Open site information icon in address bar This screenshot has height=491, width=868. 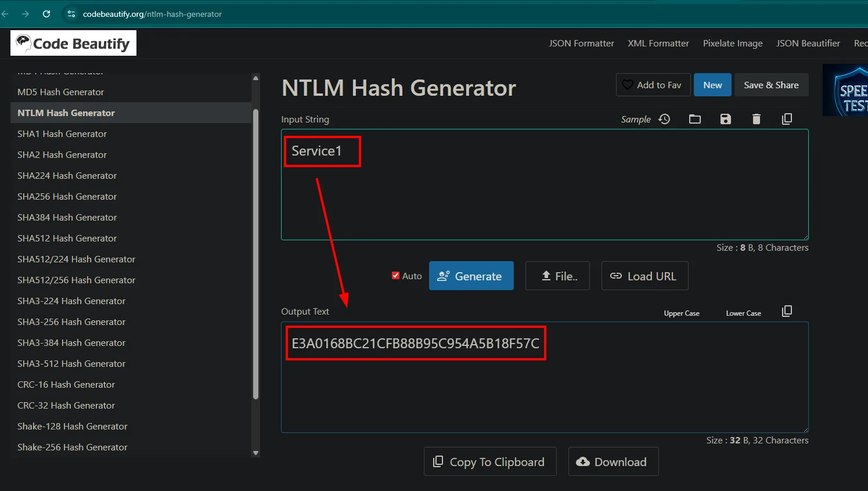click(x=71, y=14)
